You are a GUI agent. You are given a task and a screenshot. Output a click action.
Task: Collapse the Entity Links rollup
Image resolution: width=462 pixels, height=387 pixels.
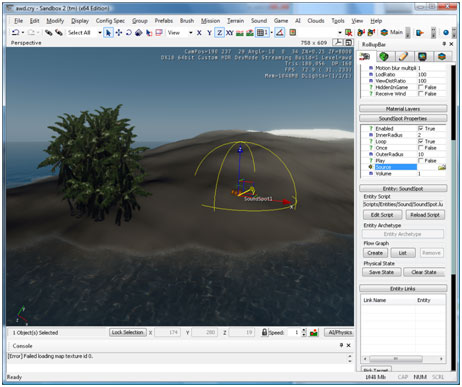pyautogui.click(x=403, y=288)
